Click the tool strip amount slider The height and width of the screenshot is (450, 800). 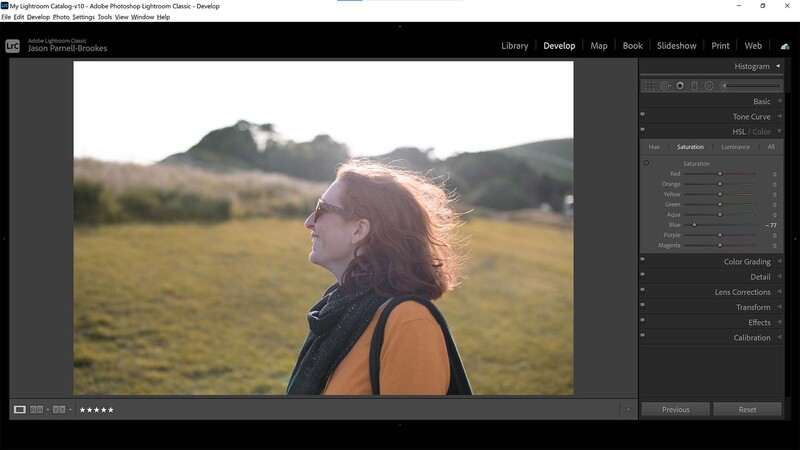click(x=752, y=86)
